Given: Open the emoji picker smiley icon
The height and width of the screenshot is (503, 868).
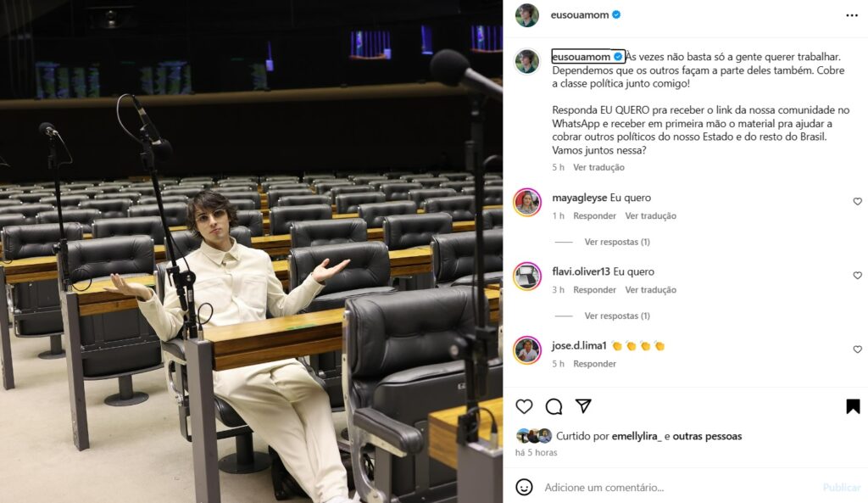Looking at the screenshot, I should (x=524, y=487).
